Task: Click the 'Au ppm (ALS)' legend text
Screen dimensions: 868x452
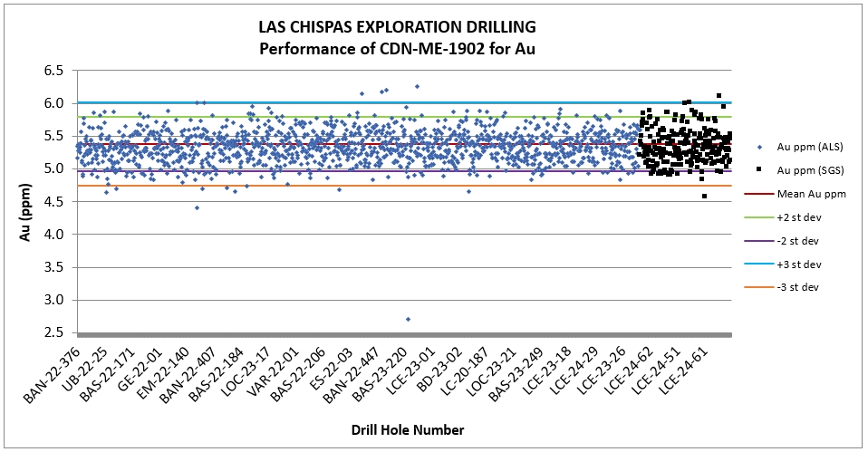Action: [x=807, y=147]
